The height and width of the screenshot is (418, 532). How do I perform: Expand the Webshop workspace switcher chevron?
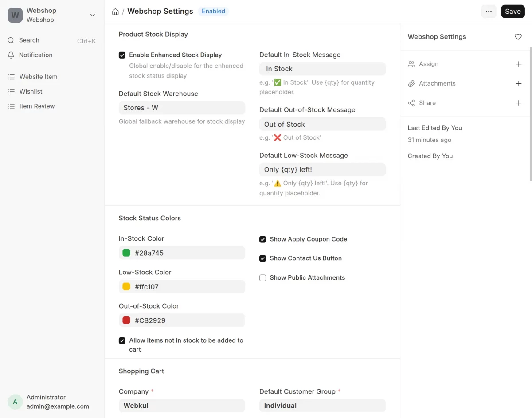[93, 15]
